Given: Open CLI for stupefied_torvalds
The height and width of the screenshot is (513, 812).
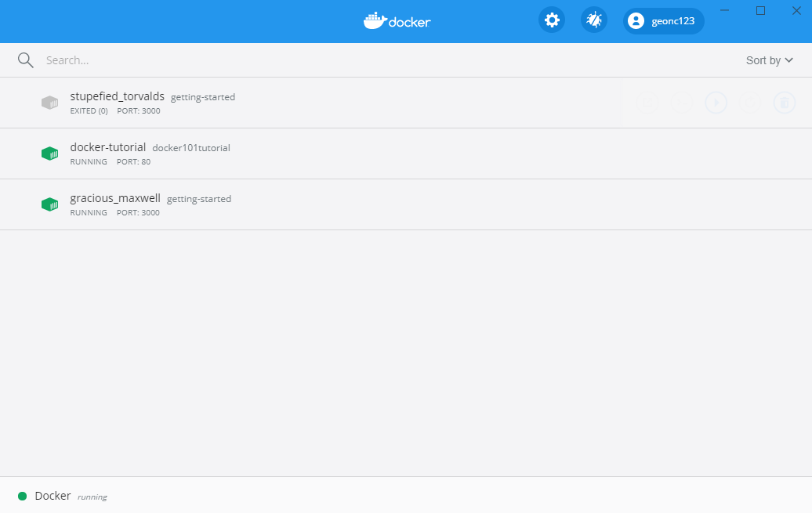Looking at the screenshot, I should (x=682, y=103).
